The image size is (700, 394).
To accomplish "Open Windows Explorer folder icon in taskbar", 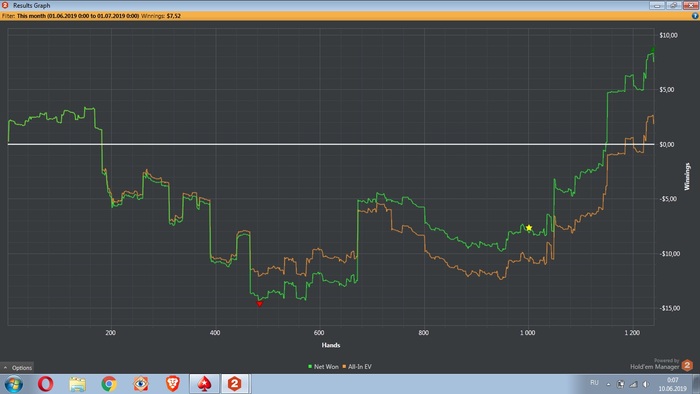I will [x=77, y=384].
